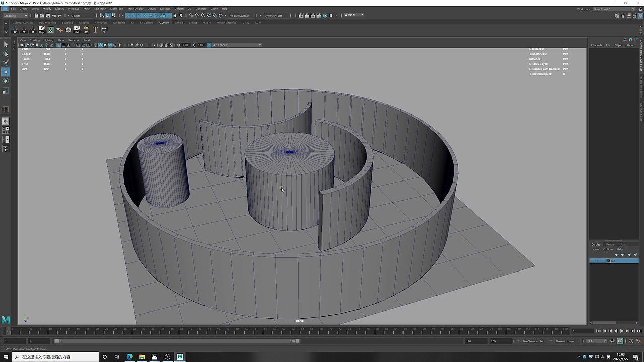Open a scene using the folder icon
This screenshot has width=644, height=362.
point(41,16)
